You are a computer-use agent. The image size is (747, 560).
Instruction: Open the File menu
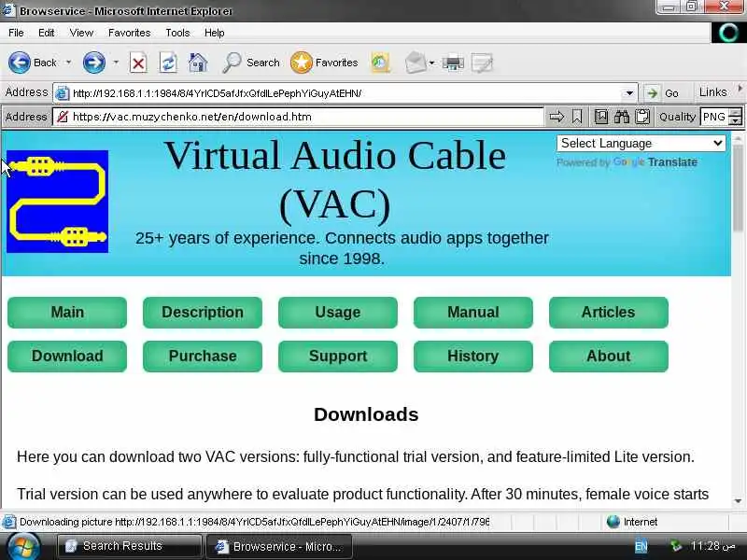[16, 33]
